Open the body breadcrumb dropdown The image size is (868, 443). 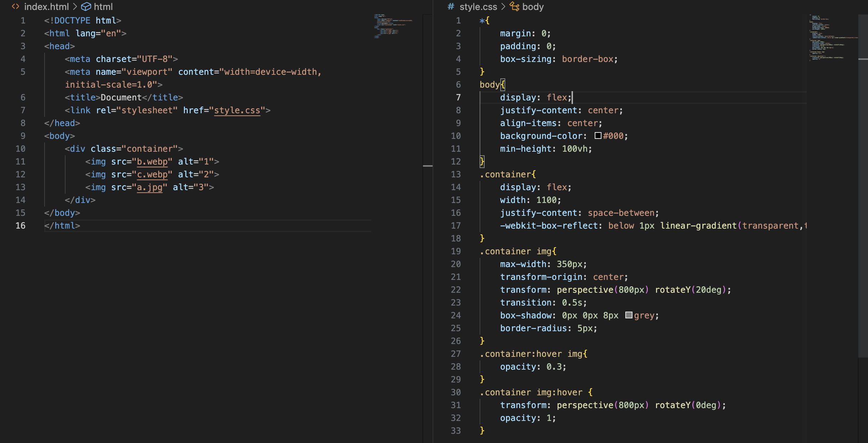coord(533,7)
